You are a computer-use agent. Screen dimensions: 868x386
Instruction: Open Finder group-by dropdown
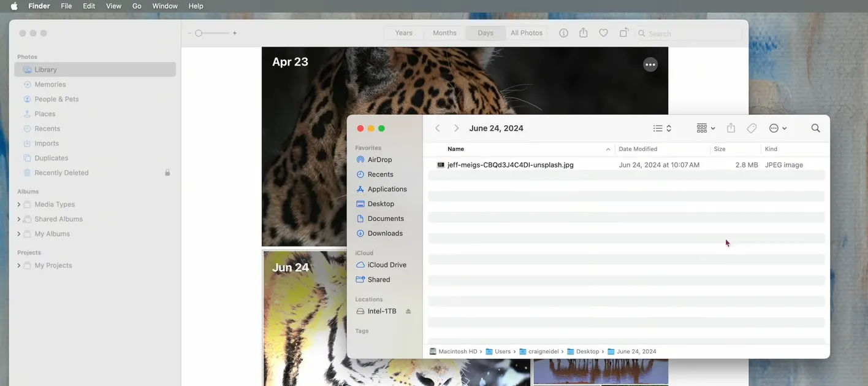click(706, 128)
